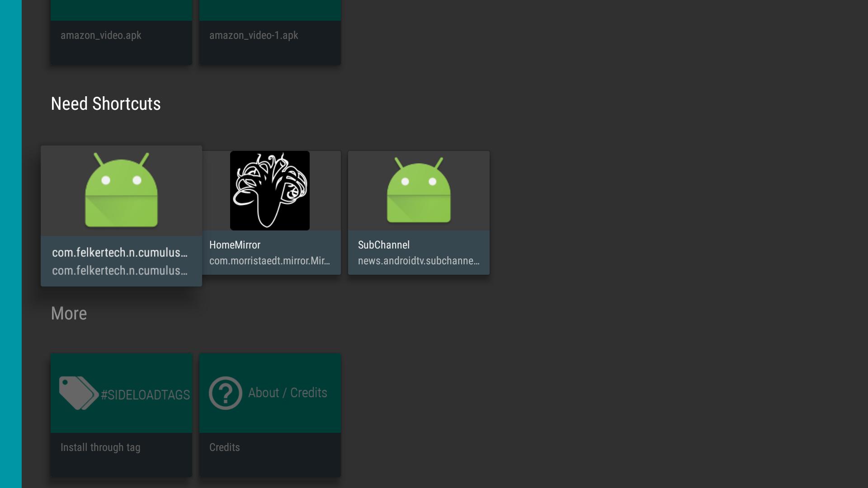Click the #SIDELOADTAGS tag icon
The height and width of the screenshot is (488, 868).
click(x=79, y=393)
